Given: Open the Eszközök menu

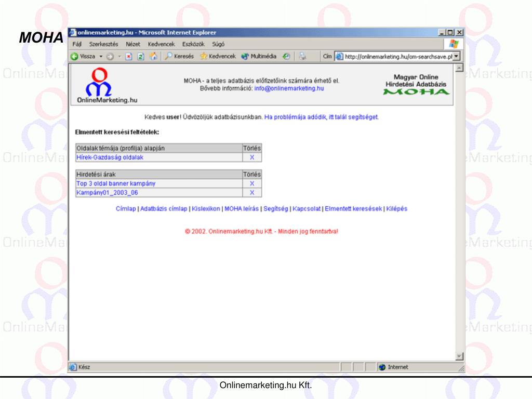Looking at the screenshot, I should tap(193, 44).
